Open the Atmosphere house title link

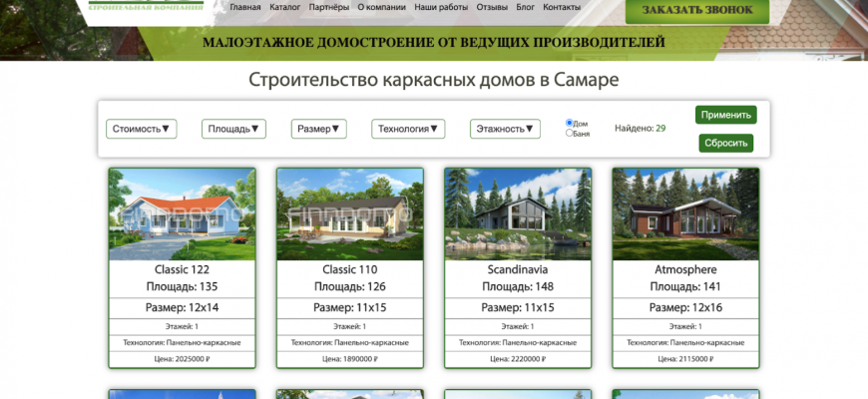point(685,269)
